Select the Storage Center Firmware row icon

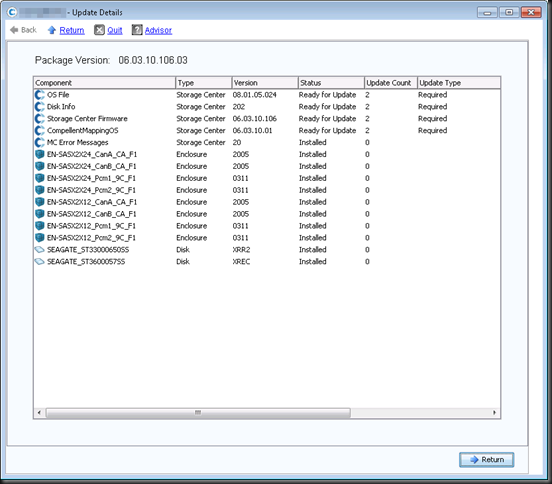coord(40,119)
